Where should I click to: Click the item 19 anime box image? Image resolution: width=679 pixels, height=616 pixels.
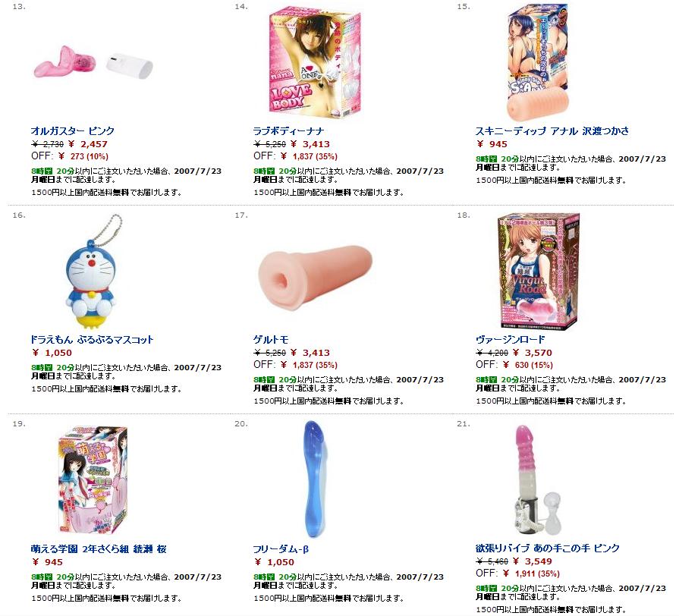click(x=93, y=480)
